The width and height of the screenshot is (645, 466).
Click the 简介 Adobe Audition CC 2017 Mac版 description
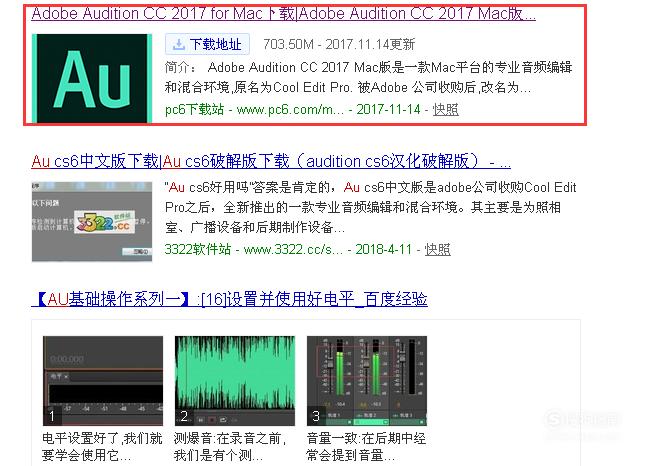(x=369, y=77)
